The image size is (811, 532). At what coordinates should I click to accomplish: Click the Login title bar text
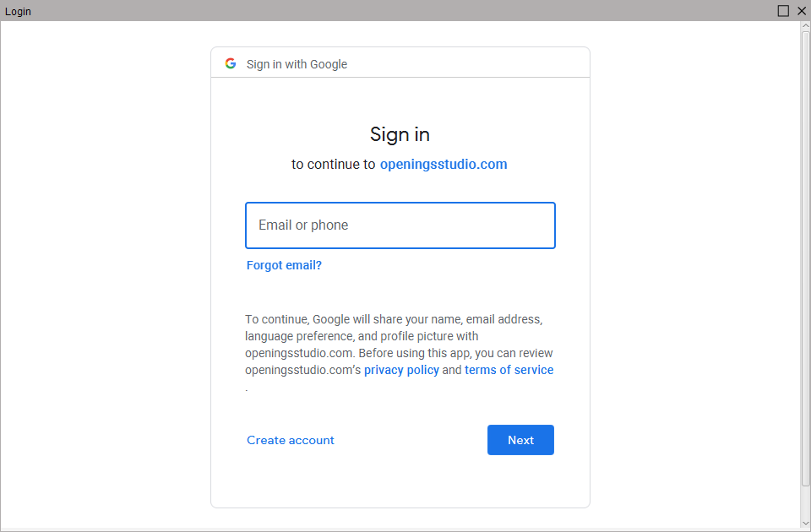(18, 11)
